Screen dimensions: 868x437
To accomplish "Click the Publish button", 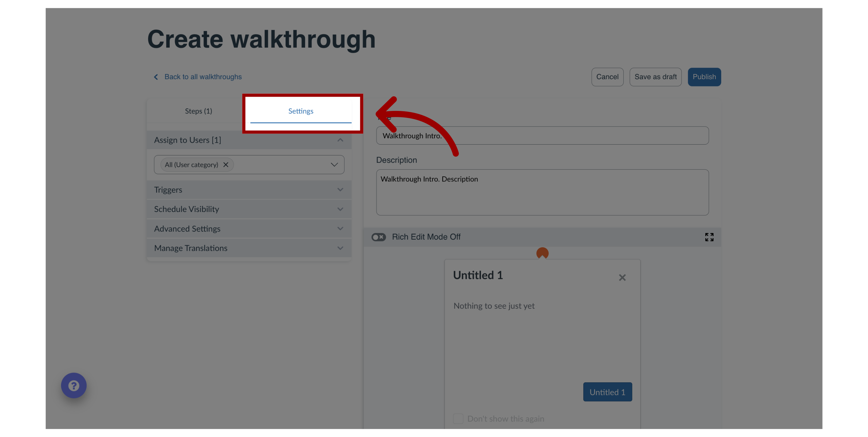I will pos(704,77).
